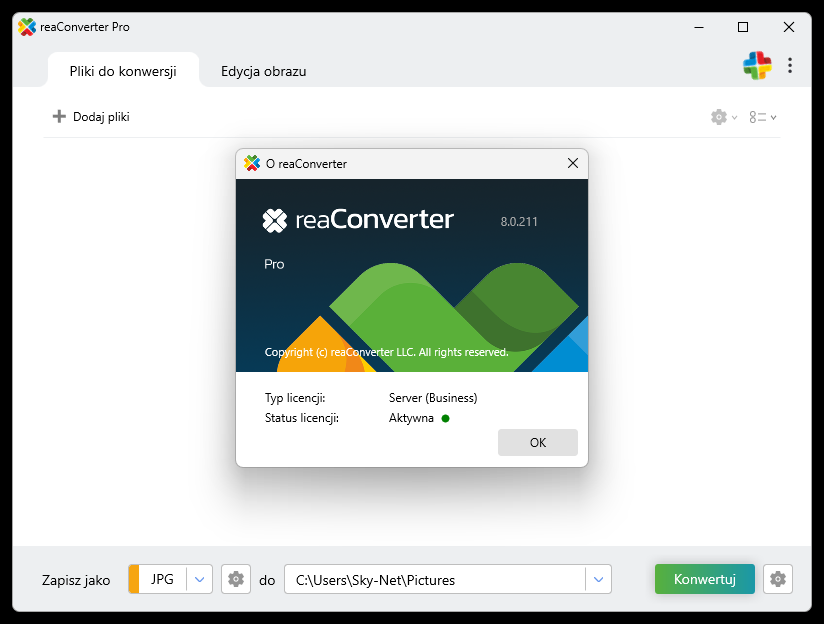The image size is (824, 624).
Task: Click the Dodaj pliki button
Action: pos(91,117)
